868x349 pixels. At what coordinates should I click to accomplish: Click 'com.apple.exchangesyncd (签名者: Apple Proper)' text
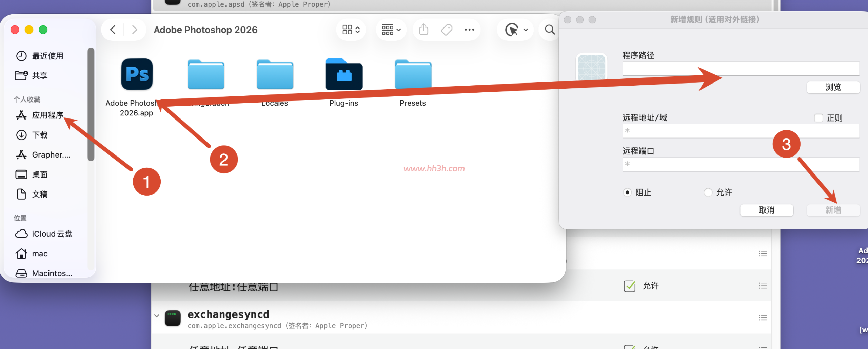tap(277, 326)
